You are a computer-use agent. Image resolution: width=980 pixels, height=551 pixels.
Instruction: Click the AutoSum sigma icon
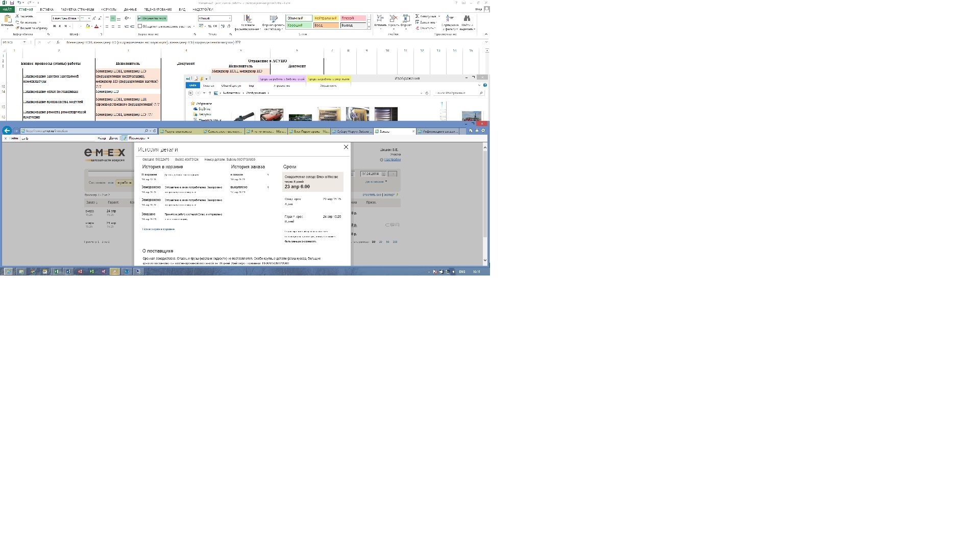(417, 16)
